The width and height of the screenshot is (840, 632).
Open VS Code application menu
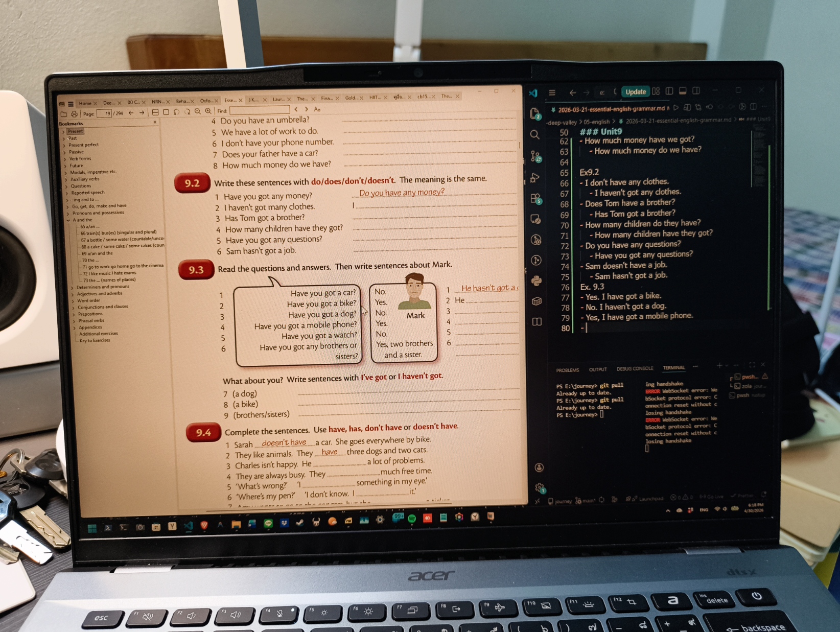click(x=552, y=93)
